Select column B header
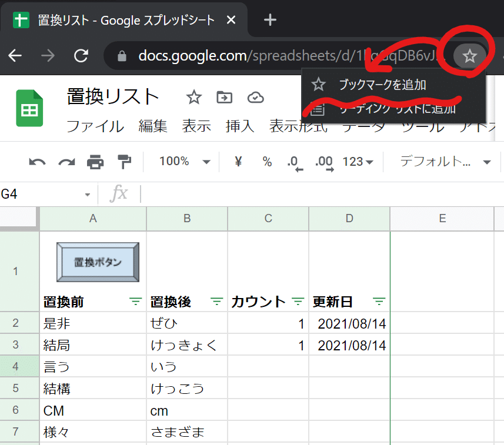The image size is (504, 445). tap(187, 219)
